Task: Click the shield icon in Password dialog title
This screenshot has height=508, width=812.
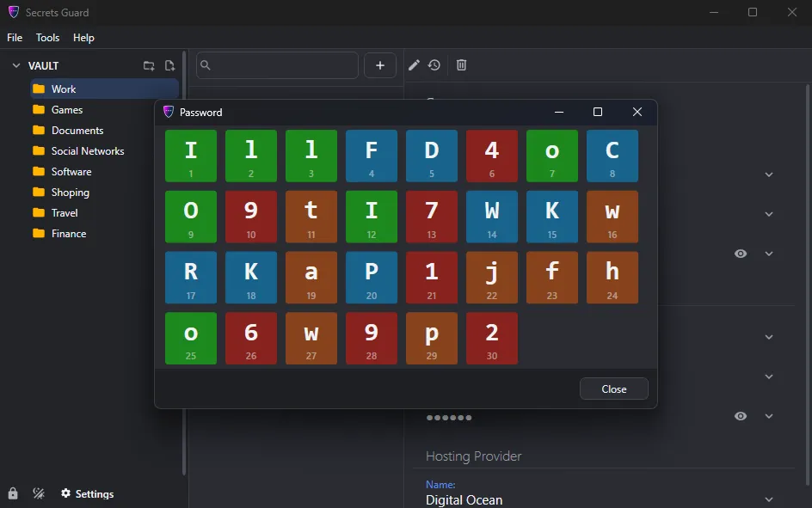Action: tap(169, 112)
